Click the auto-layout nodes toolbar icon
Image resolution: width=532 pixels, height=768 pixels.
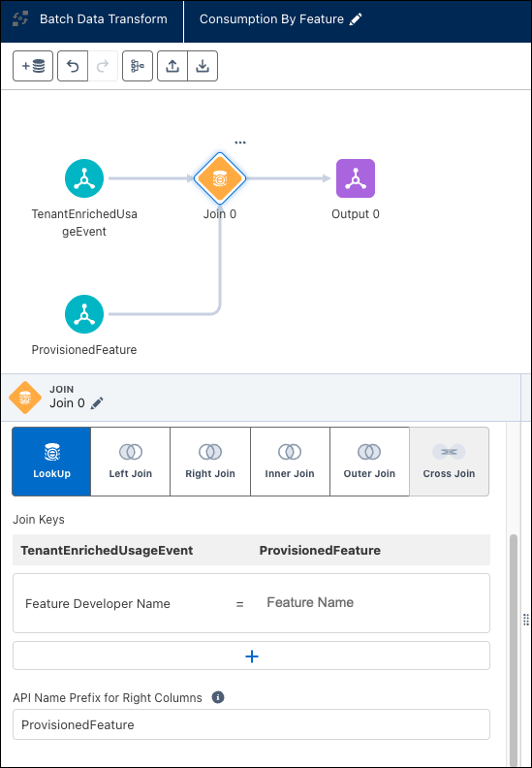(138, 66)
